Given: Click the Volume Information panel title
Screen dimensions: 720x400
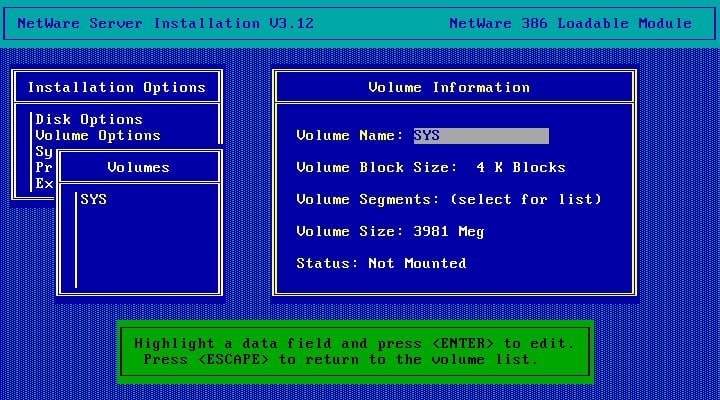Looking at the screenshot, I should 449,87.
